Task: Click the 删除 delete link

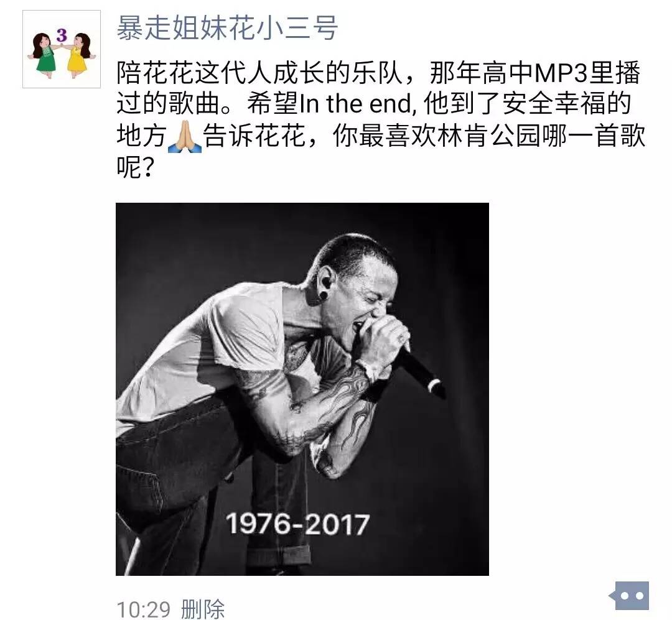Action: click(203, 609)
